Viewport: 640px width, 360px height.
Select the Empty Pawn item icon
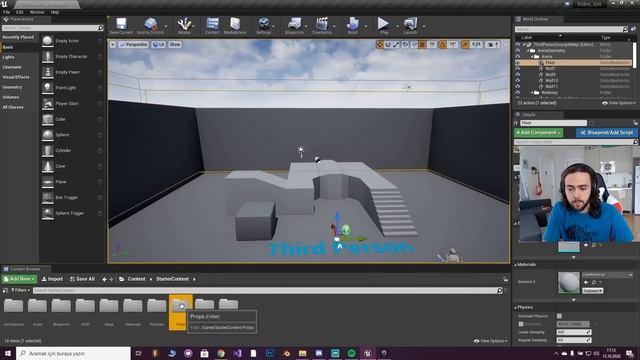[x=48, y=72]
